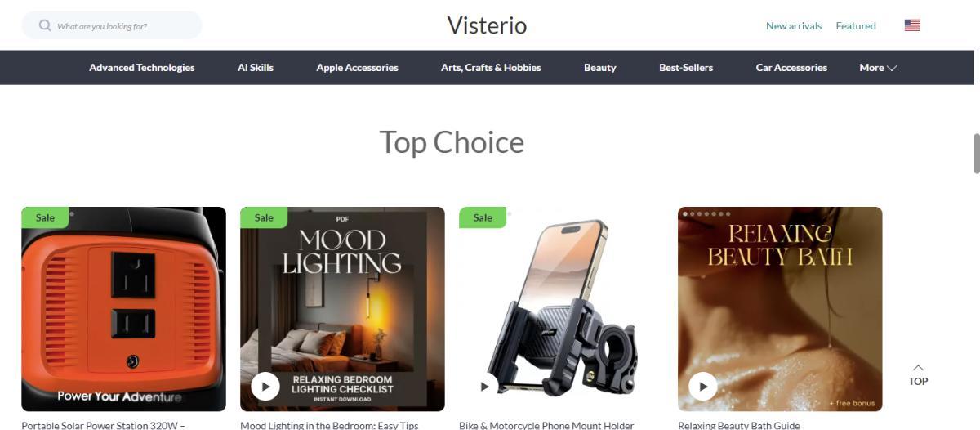Expand the More menu chevron
Screen dimensions: 980x430
pyautogui.click(x=892, y=68)
